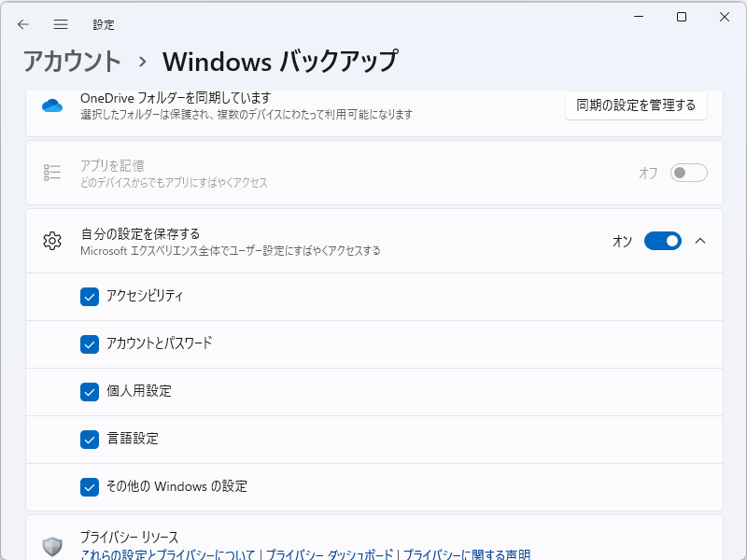Uncheck 言語設定 sync setting

(x=90, y=439)
